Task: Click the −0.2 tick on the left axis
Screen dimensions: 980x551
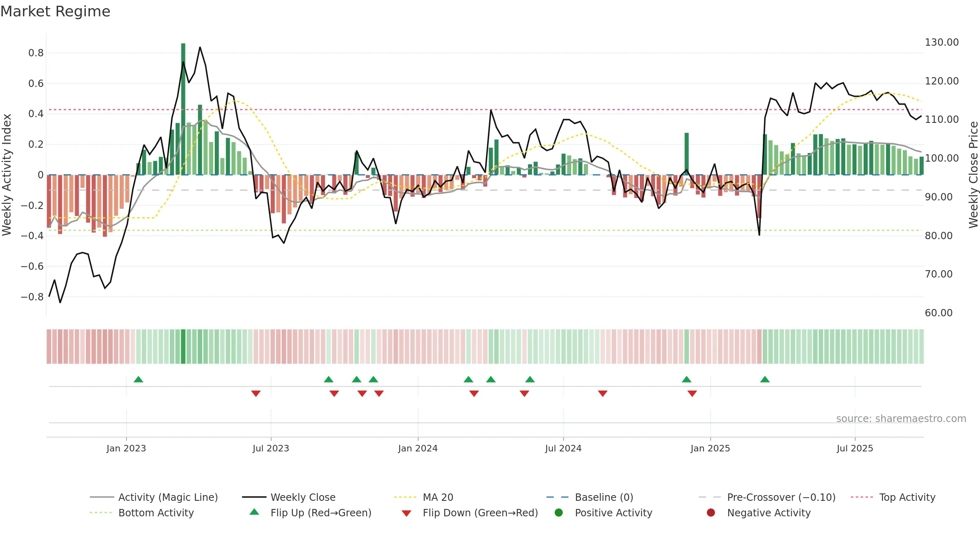Action: click(32, 205)
